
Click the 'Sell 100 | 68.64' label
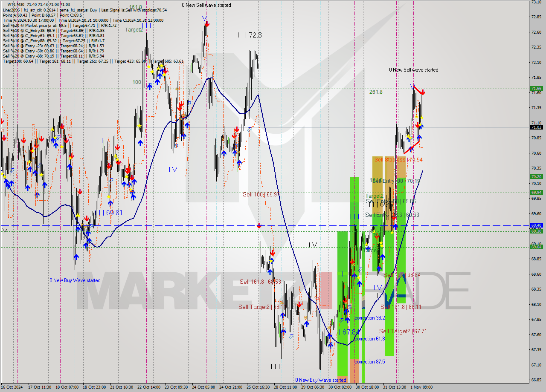click(402, 275)
